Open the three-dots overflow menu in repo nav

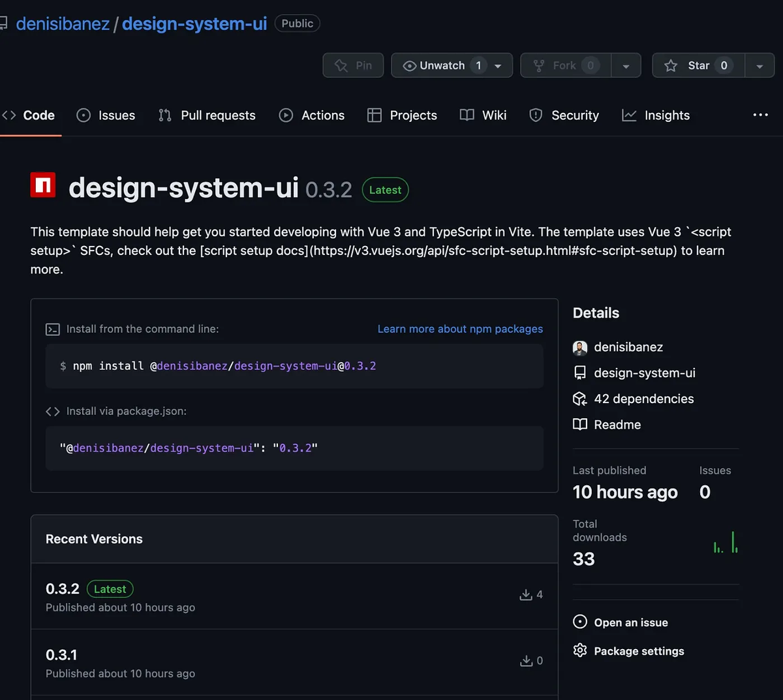pyautogui.click(x=761, y=115)
